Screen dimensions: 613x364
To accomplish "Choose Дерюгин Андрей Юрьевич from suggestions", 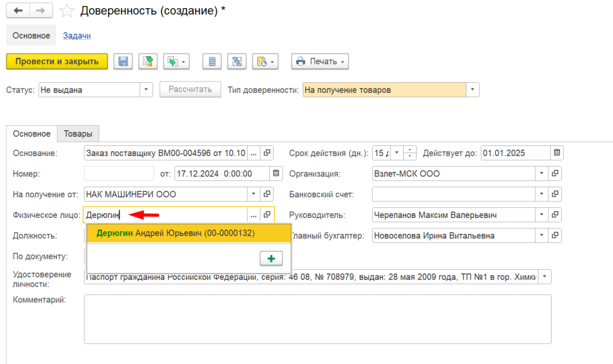I will [189, 233].
